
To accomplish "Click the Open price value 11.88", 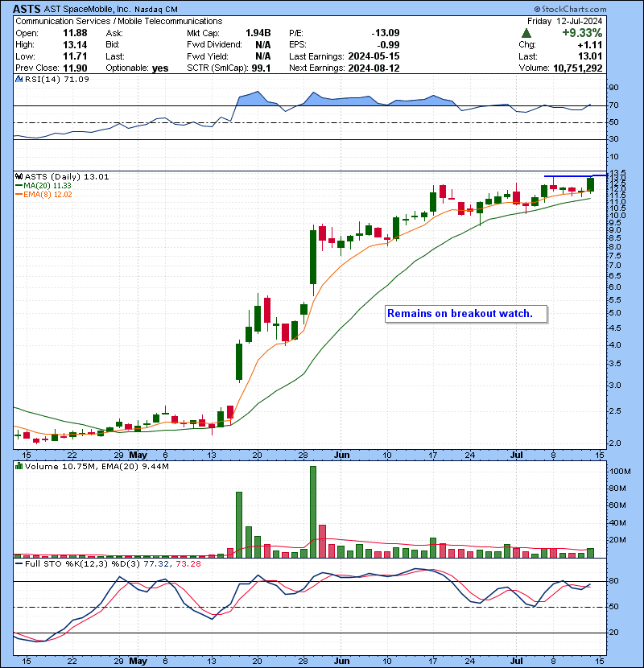I will click(75, 33).
